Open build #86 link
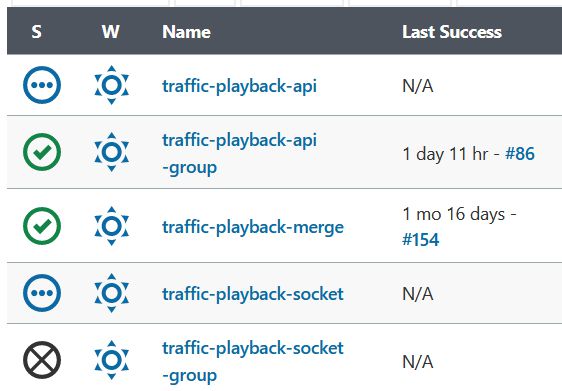 coord(520,154)
